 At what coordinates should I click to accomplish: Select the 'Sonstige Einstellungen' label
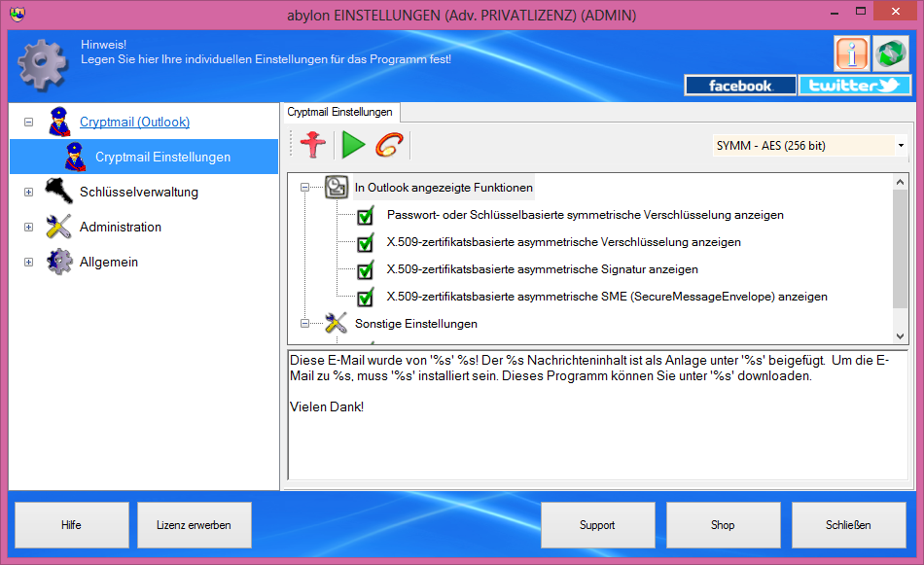416,324
